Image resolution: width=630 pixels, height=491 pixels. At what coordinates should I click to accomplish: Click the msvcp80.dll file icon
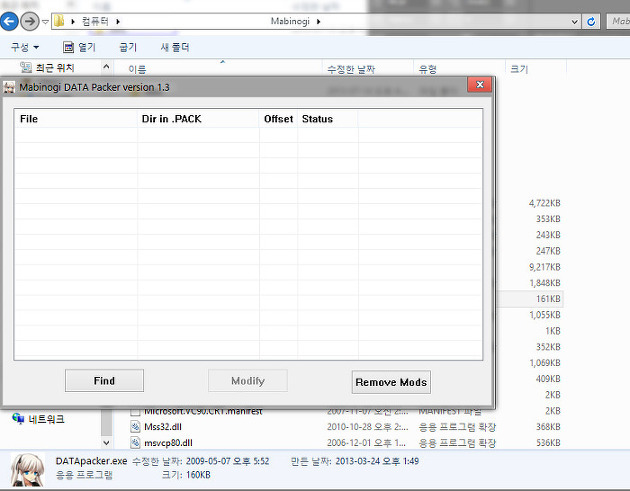(135, 443)
